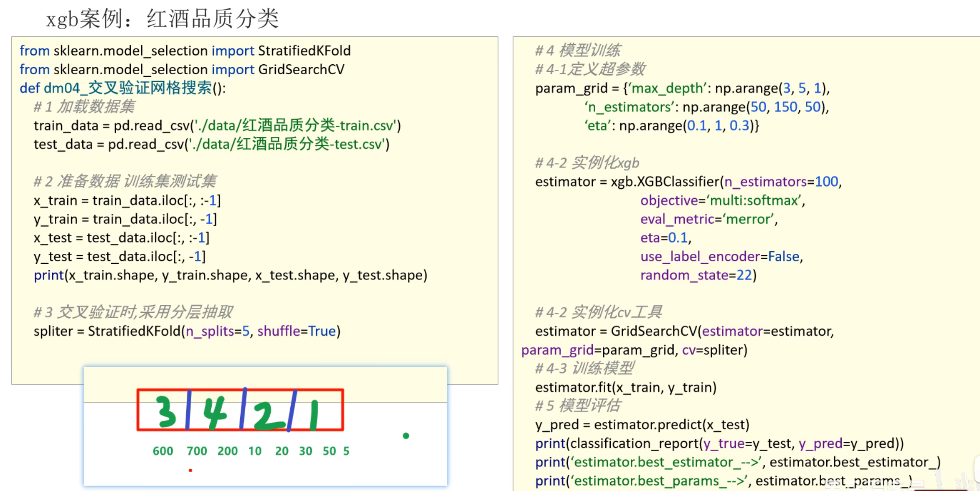Click the handwritten green number 2
Screen dimensions: 980x491
pyautogui.click(x=267, y=415)
